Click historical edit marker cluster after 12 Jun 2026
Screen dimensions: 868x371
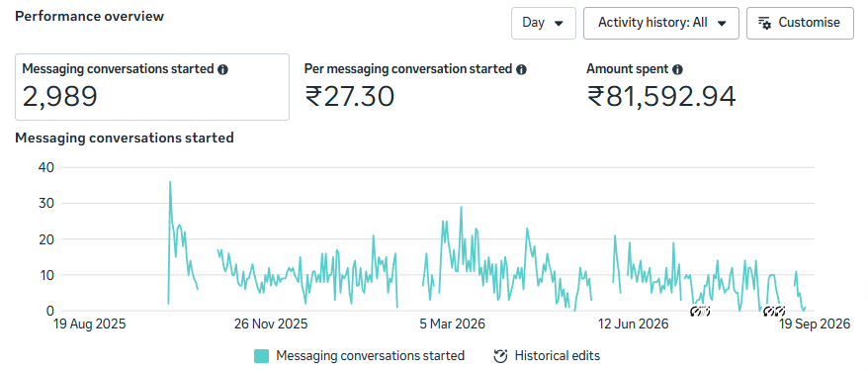tap(700, 312)
